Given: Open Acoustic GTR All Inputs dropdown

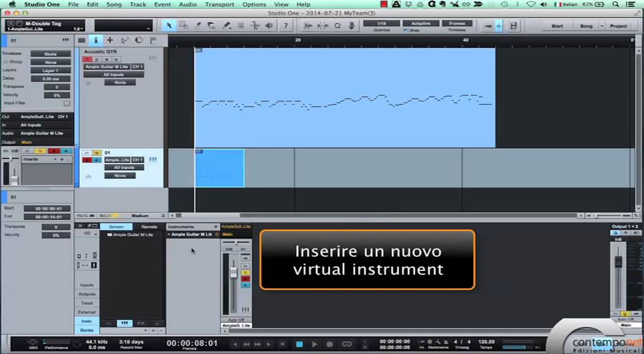Looking at the screenshot, I should pyautogui.click(x=114, y=75).
